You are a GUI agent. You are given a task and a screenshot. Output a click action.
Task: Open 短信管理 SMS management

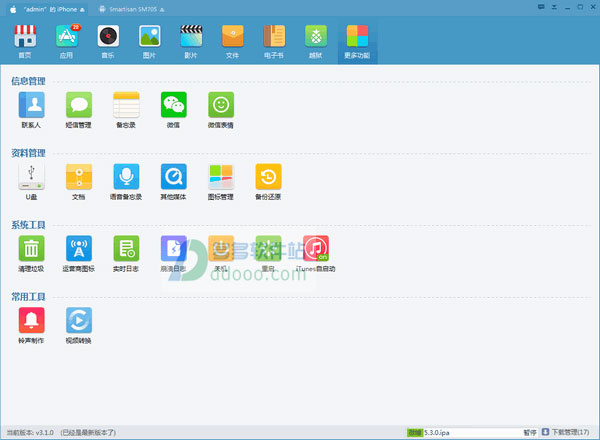[x=79, y=110]
